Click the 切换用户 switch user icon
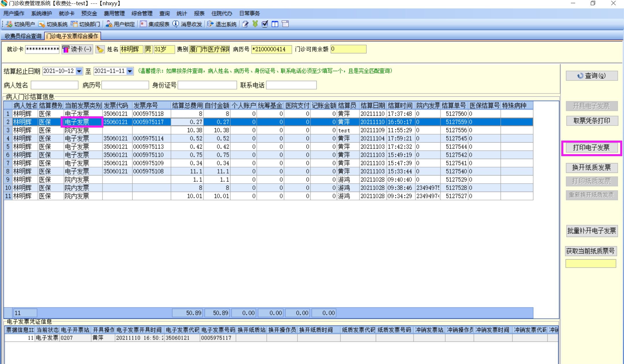Viewport: 624px width, 364px height. coord(9,24)
